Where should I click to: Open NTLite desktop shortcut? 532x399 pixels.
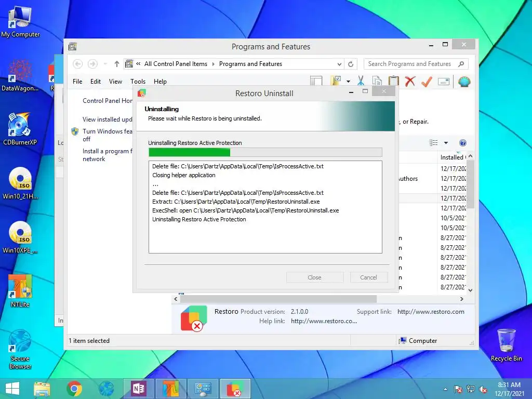pos(20,291)
